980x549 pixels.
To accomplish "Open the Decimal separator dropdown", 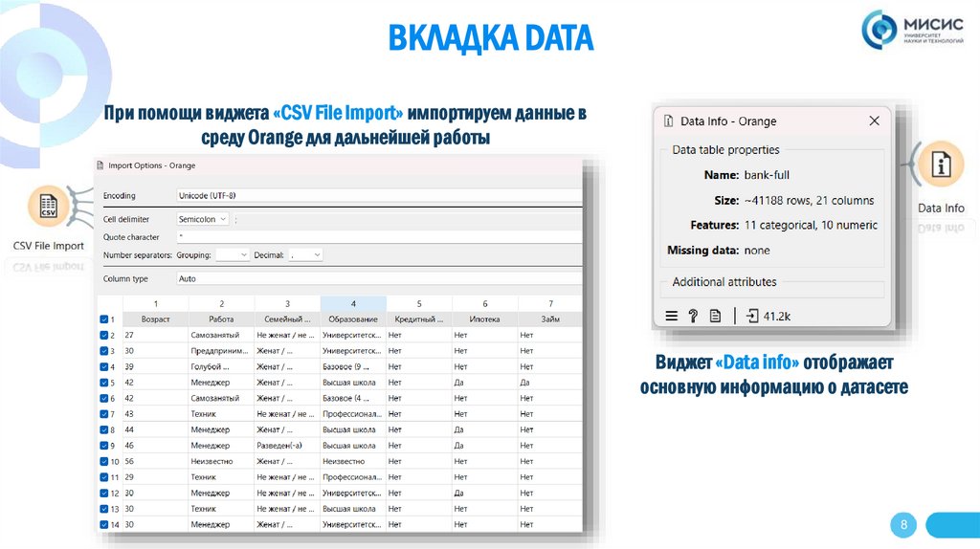I will (305, 254).
